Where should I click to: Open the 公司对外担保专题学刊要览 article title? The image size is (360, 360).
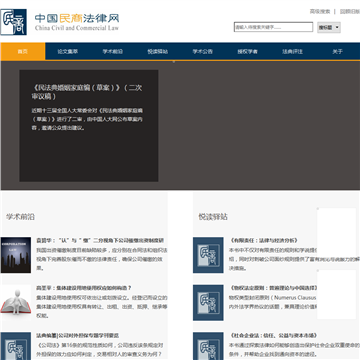(78, 336)
